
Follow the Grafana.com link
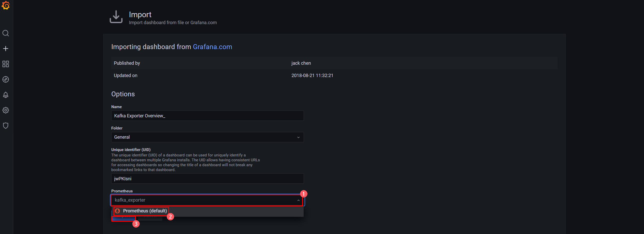tap(212, 47)
